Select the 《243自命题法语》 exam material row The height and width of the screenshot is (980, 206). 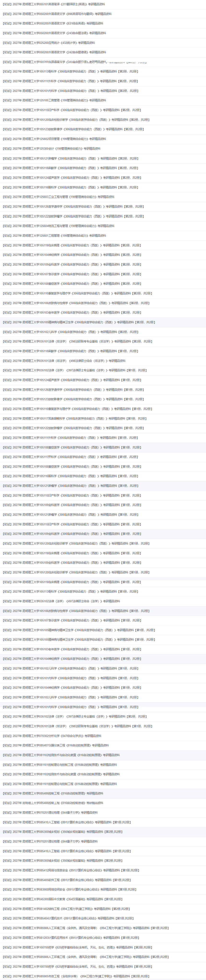[55, 33]
